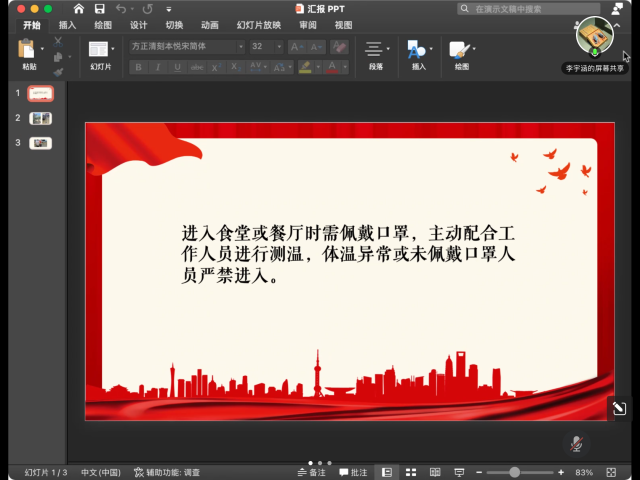
Task: Switch to slide sorter grid view
Action: click(410, 472)
